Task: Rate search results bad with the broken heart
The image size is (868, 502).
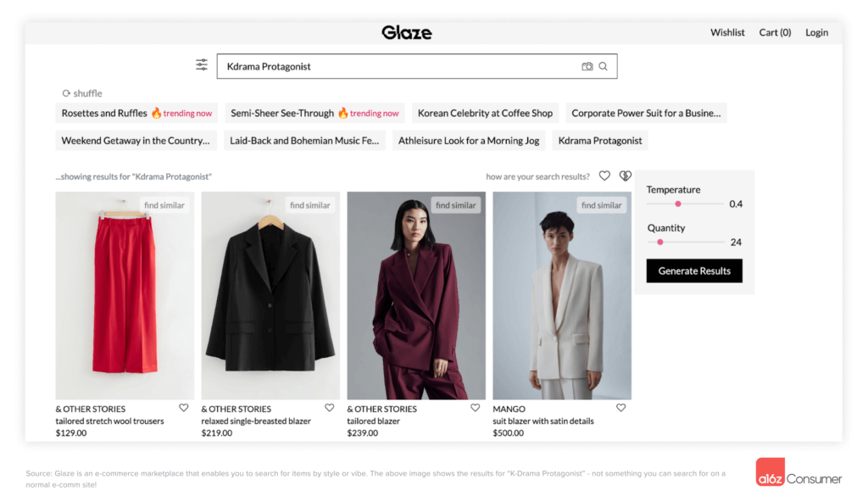Action: pyautogui.click(x=626, y=176)
